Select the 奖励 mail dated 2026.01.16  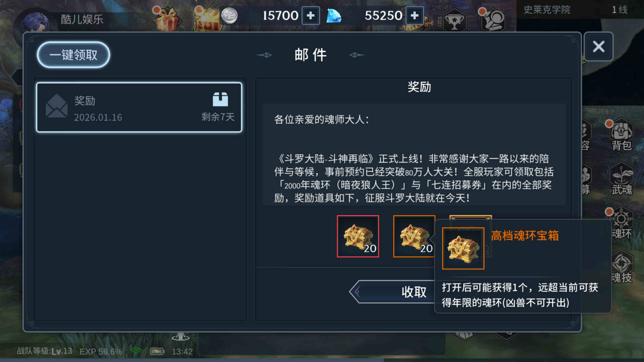tap(139, 107)
